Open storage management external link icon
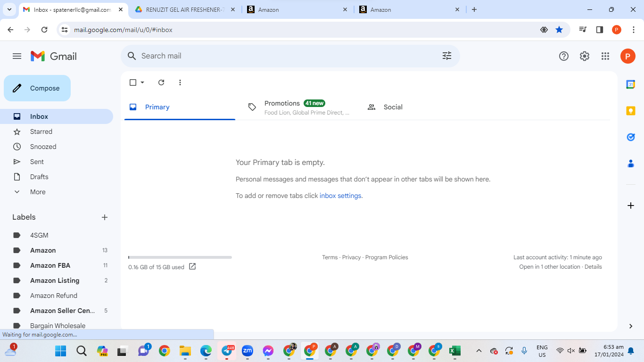This screenshot has width=644, height=362. [x=192, y=267]
